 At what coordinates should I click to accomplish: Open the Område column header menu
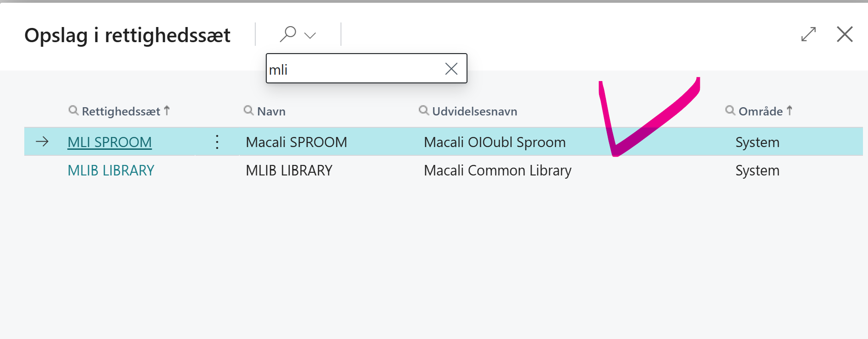(760, 111)
